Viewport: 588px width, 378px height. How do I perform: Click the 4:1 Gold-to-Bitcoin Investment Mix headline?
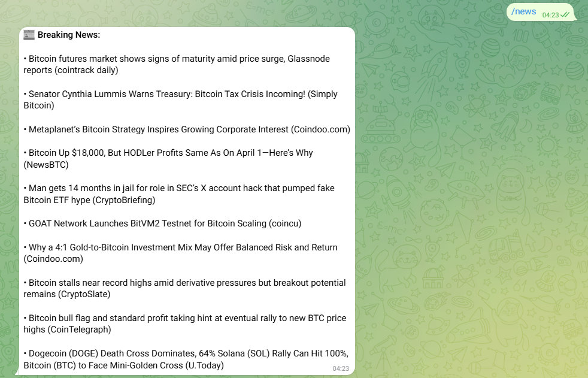tap(180, 253)
